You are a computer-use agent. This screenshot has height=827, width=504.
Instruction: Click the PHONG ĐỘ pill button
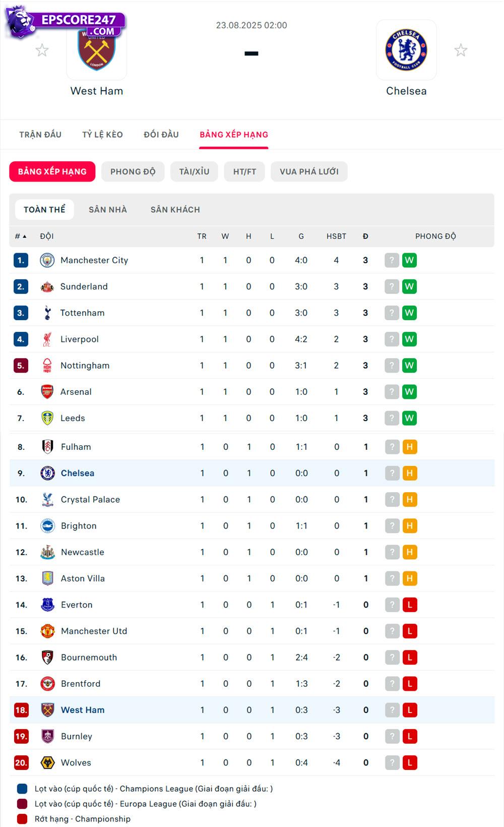coord(133,171)
